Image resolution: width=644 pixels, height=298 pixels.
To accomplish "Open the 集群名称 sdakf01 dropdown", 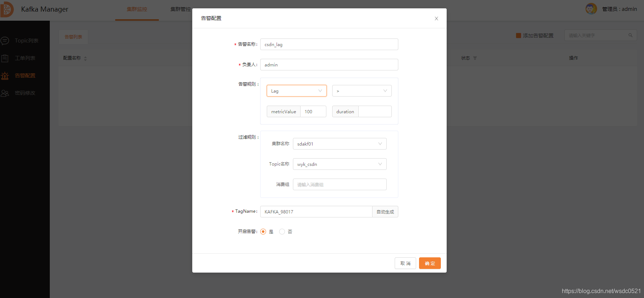I will coord(340,144).
